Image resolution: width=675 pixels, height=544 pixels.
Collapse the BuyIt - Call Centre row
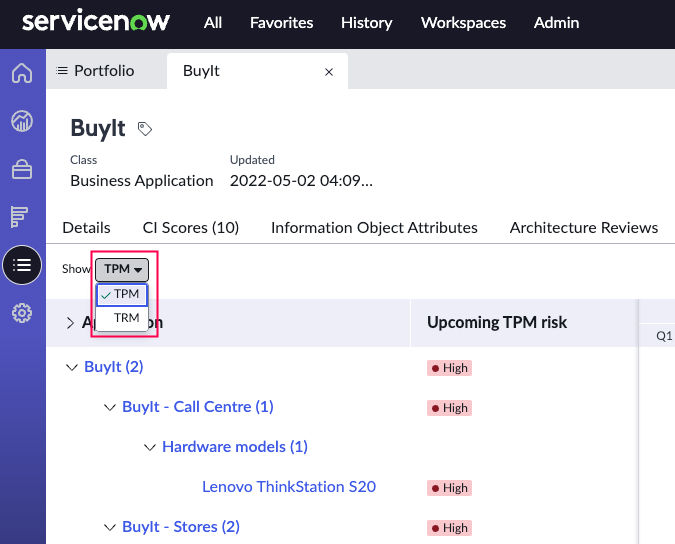pos(110,407)
